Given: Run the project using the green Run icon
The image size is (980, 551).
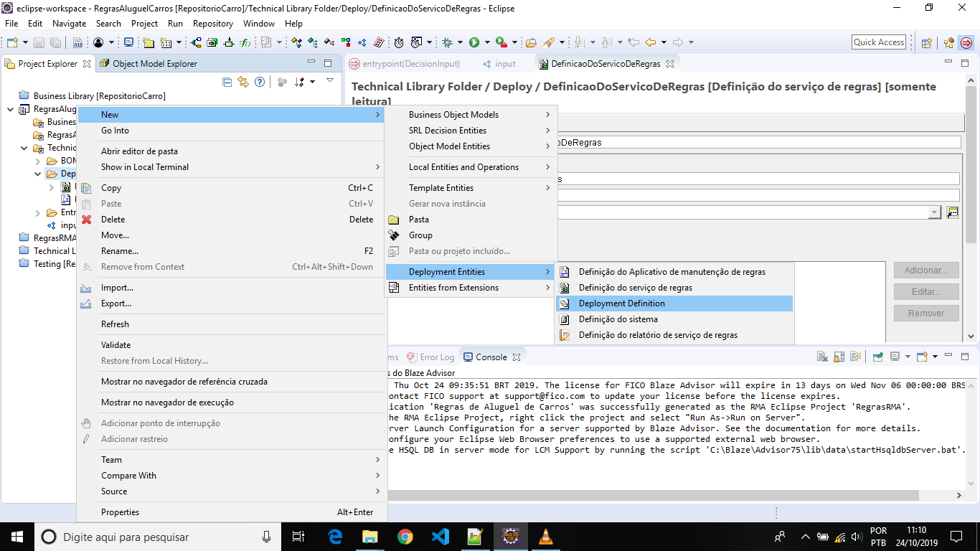Looking at the screenshot, I should coord(474,42).
